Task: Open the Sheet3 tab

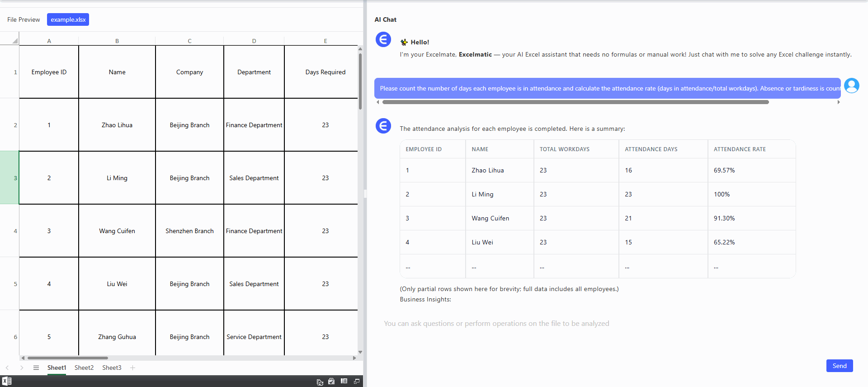Action: (112, 368)
